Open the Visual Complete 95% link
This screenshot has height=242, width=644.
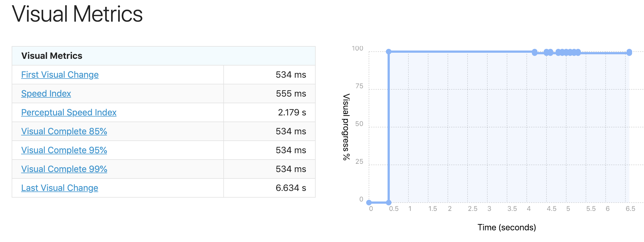pyautogui.click(x=64, y=150)
